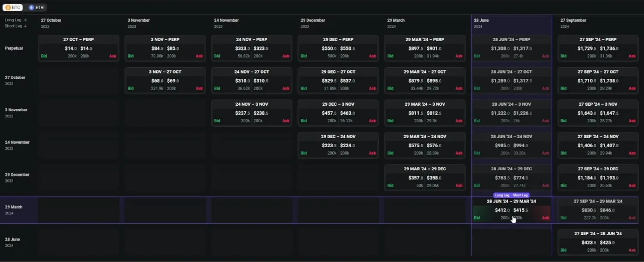Click the 28 June row label
Screen dimensions: 644x262
tap(12, 242)
